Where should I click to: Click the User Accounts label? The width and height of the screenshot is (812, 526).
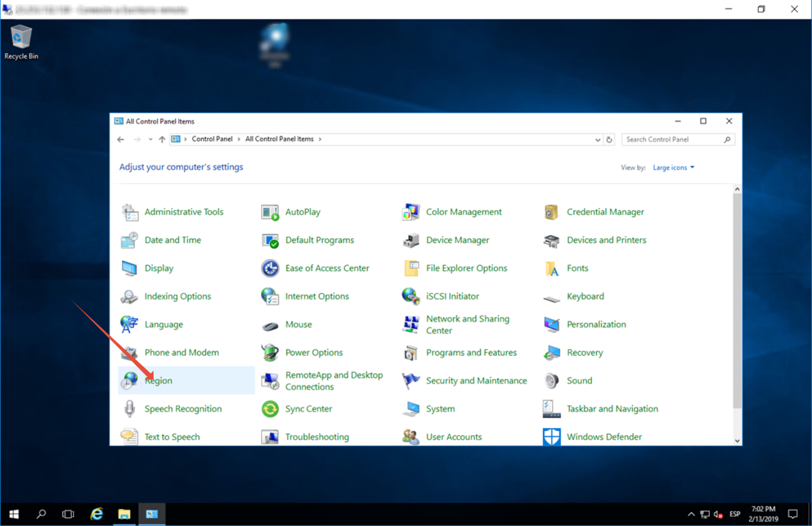pyautogui.click(x=454, y=437)
